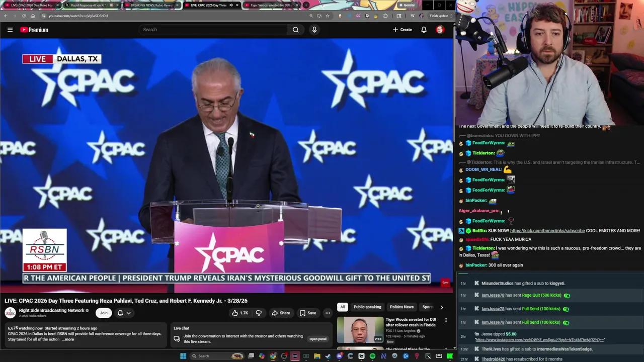Click the YouTube search magnifier button
Screen dimensions: 644x362
point(295,30)
